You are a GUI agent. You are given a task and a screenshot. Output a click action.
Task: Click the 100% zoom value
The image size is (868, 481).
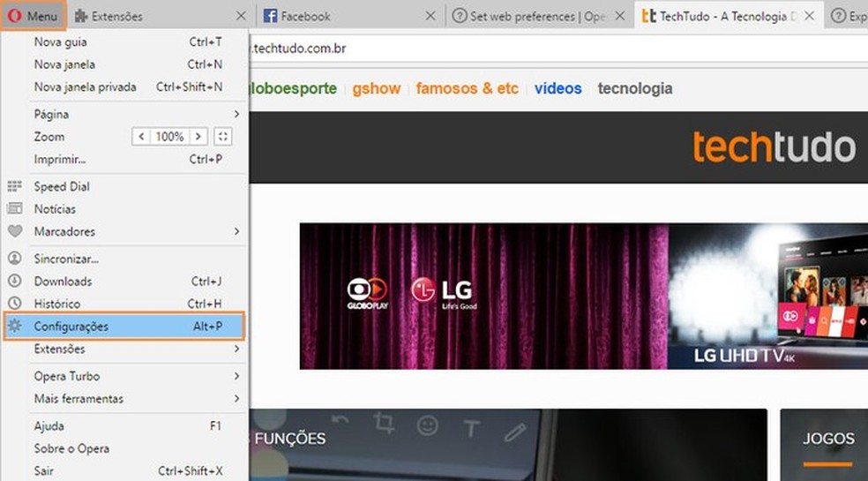tap(169, 136)
